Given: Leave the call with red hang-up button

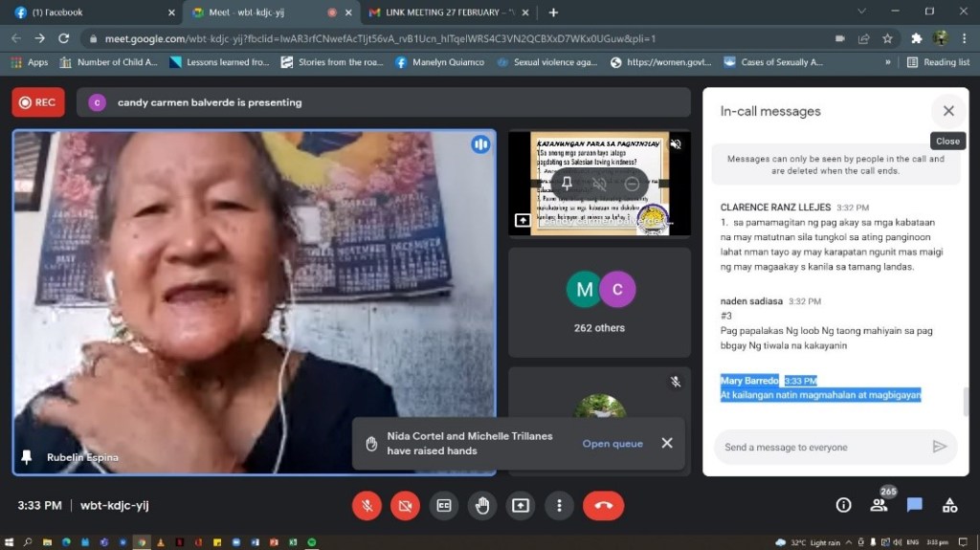Looking at the screenshot, I should tap(603, 505).
